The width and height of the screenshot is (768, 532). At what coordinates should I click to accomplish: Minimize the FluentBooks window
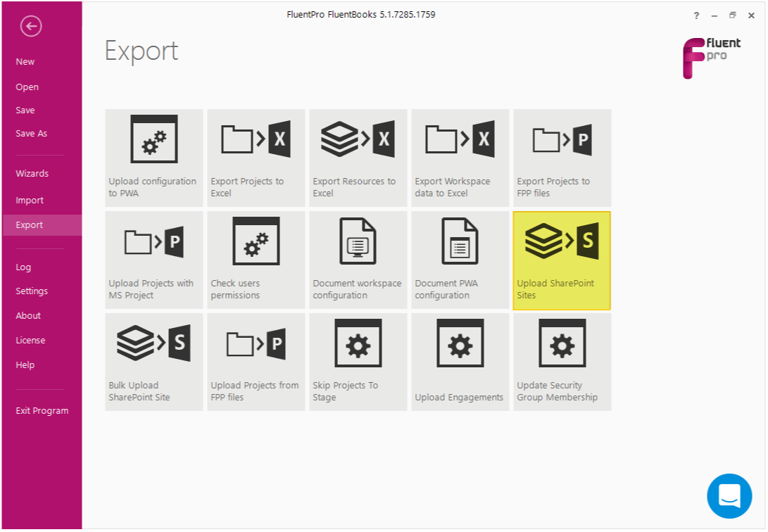pyautogui.click(x=714, y=15)
